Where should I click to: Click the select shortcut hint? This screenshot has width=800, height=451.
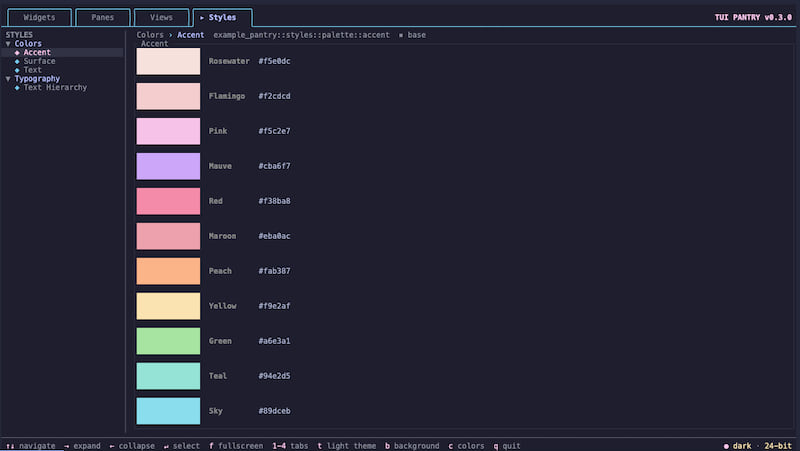(x=181, y=446)
